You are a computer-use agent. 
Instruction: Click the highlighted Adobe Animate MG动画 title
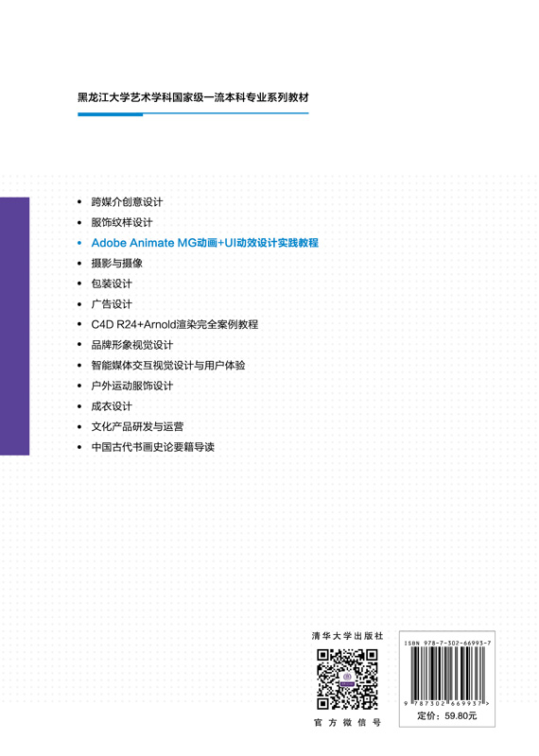(x=204, y=243)
